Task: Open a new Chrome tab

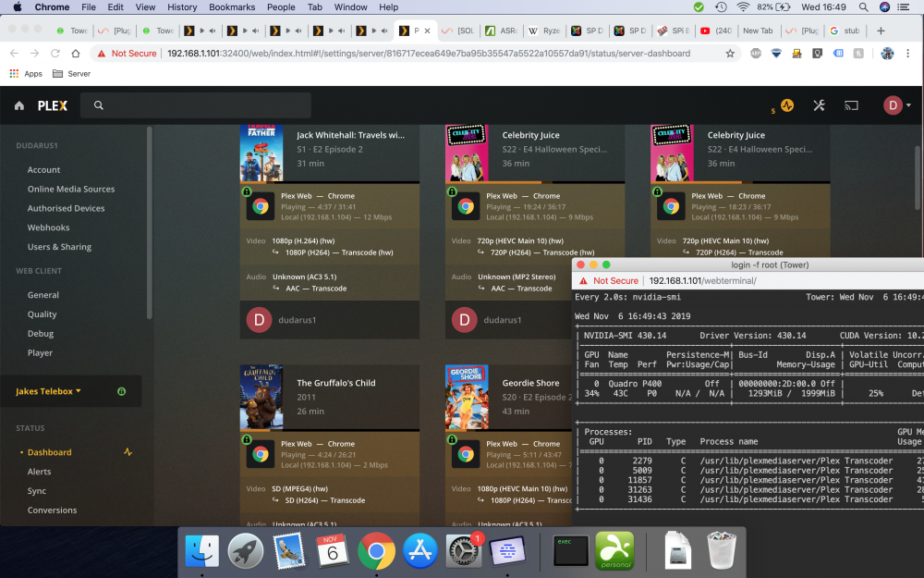Action: [x=881, y=31]
